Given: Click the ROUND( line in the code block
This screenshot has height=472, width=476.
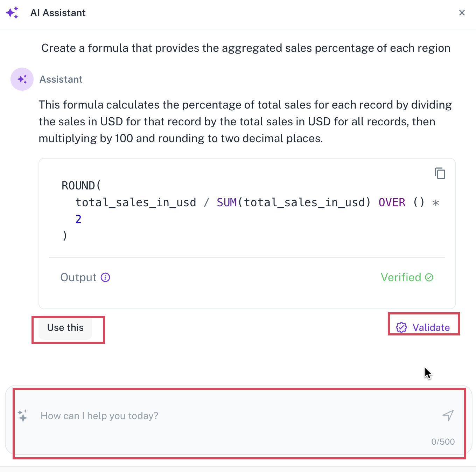Looking at the screenshot, I should point(81,186).
